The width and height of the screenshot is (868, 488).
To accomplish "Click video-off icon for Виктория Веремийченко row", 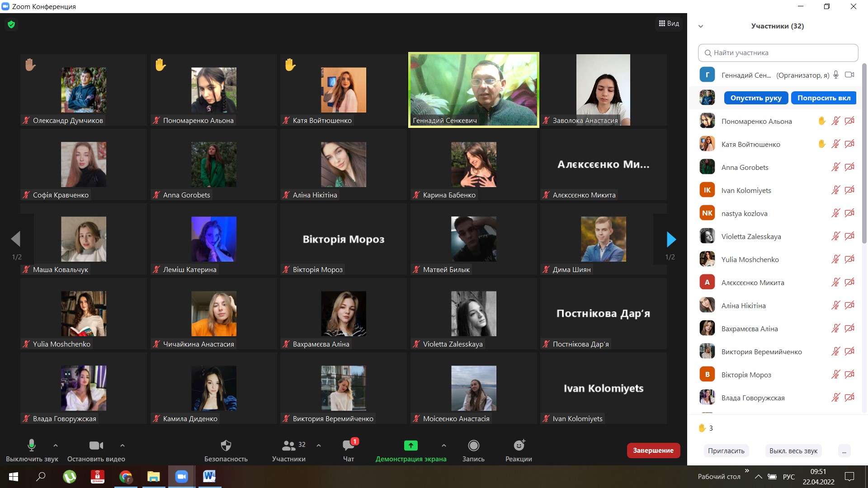I will (849, 352).
